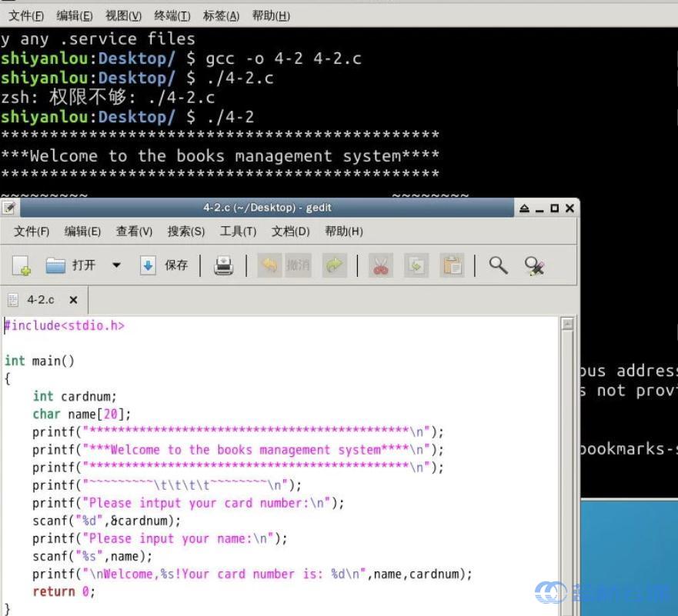Print the document using printer icon
Image resolution: width=678 pixels, height=616 pixels.
[223, 266]
